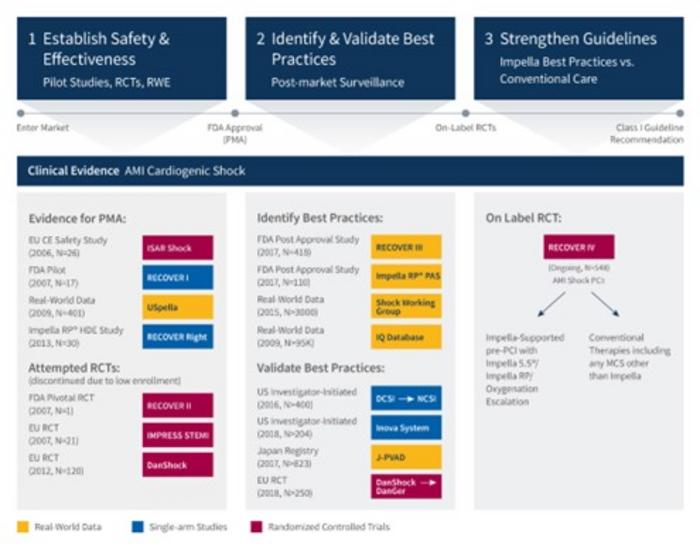Open the RECOVER IV trial box
Image resolution: width=700 pixels, height=552 pixels.
pyautogui.click(x=579, y=247)
